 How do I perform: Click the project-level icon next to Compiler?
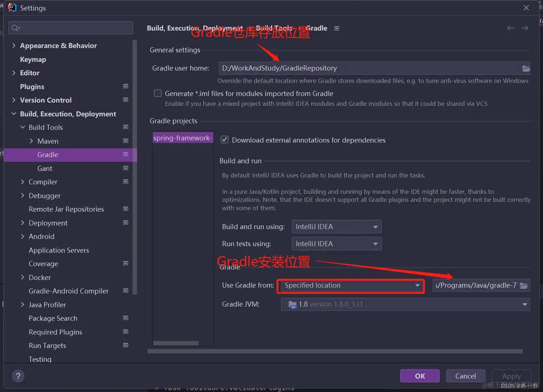(x=126, y=181)
